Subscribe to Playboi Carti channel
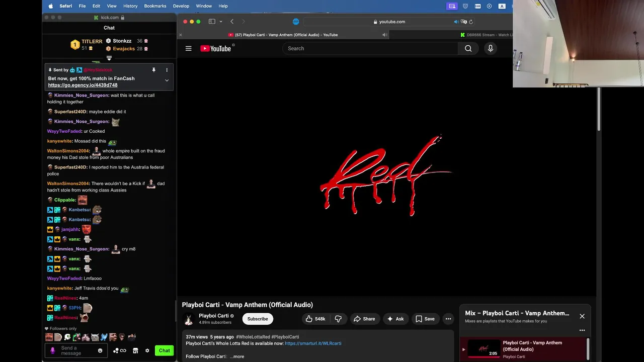Viewport: 644px width, 362px height. 258,319
